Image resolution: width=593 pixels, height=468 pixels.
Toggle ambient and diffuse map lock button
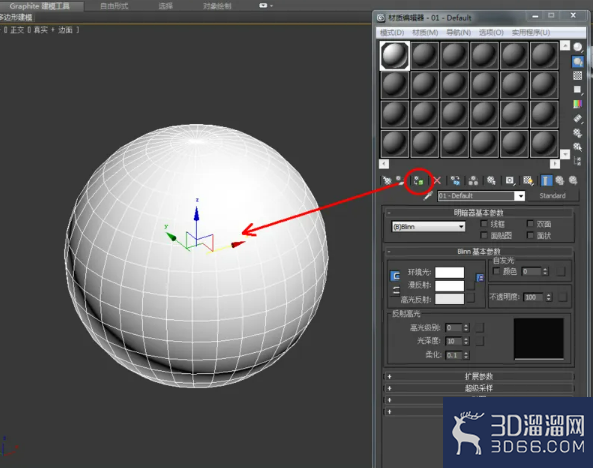pos(480,278)
